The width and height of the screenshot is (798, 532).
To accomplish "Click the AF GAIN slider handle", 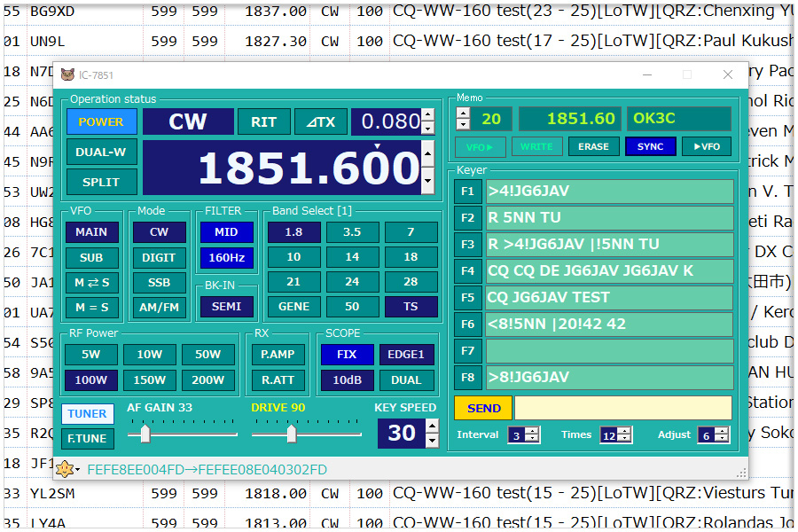I will (145, 434).
